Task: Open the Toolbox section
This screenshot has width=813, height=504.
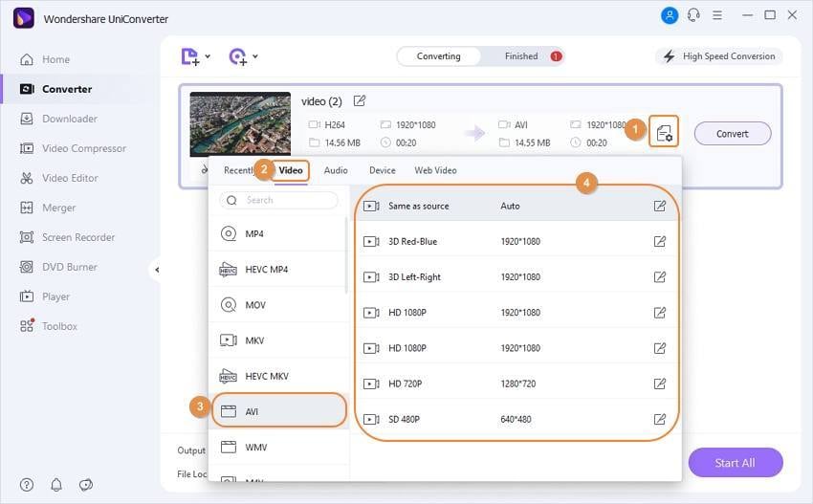Action: pyautogui.click(x=48, y=326)
